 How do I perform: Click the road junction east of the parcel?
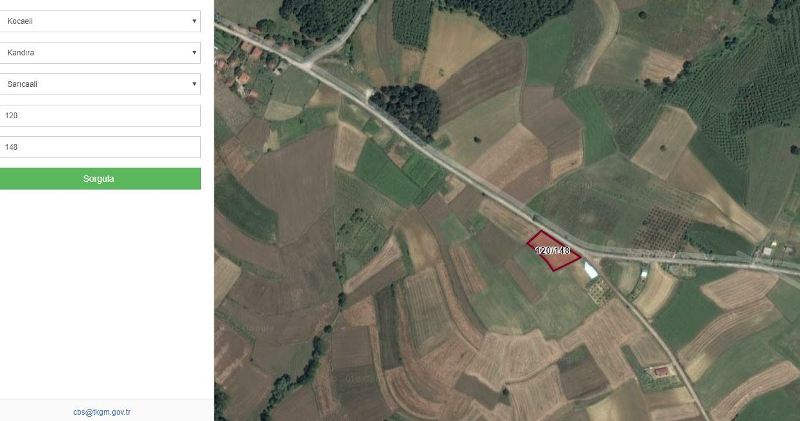coord(592,255)
